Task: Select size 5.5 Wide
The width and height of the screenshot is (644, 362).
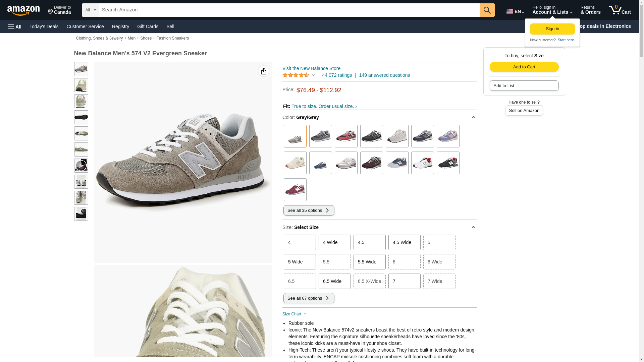Action: tap(369, 262)
